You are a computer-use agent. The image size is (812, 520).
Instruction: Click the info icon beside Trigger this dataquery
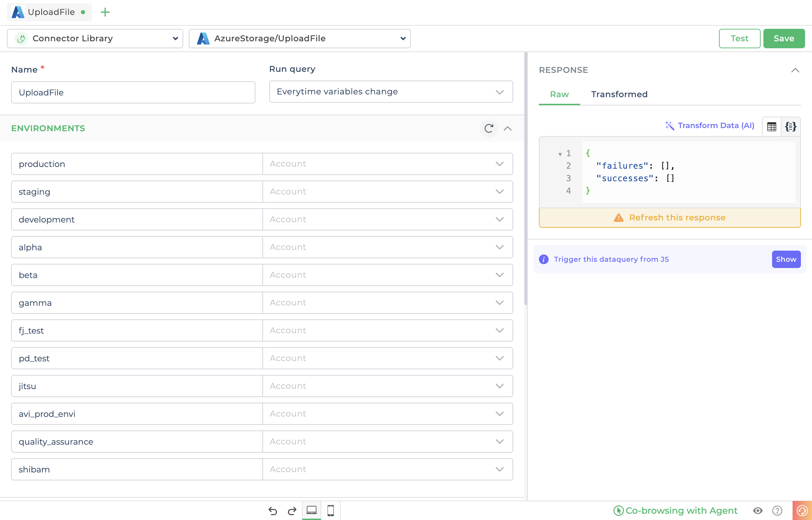point(543,259)
